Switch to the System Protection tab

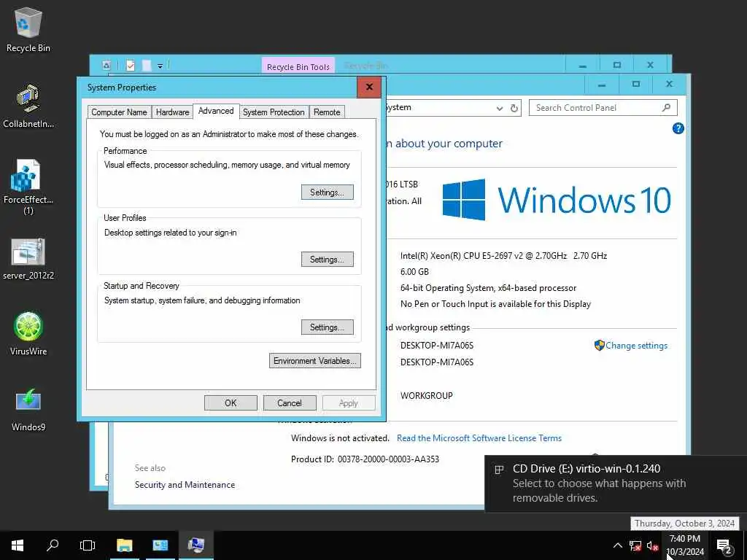pyautogui.click(x=274, y=112)
